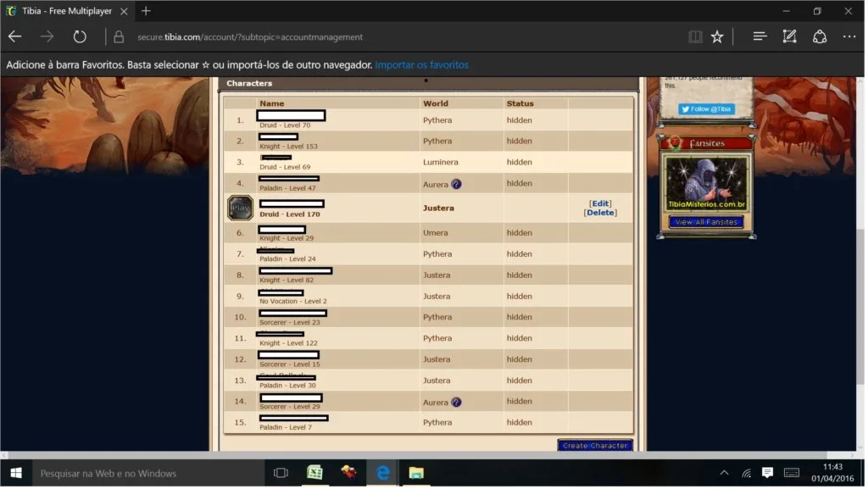
Task: Click Luminera world in row 3
Action: point(441,163)
